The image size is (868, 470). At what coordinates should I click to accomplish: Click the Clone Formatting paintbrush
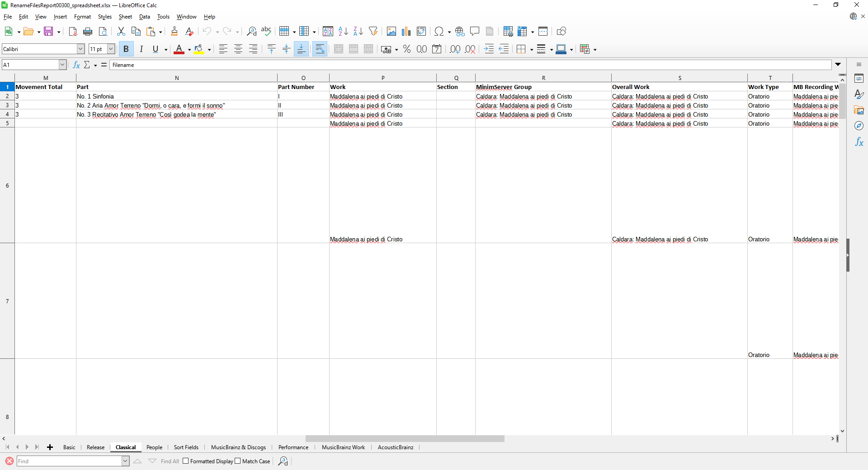pos(174,31)
